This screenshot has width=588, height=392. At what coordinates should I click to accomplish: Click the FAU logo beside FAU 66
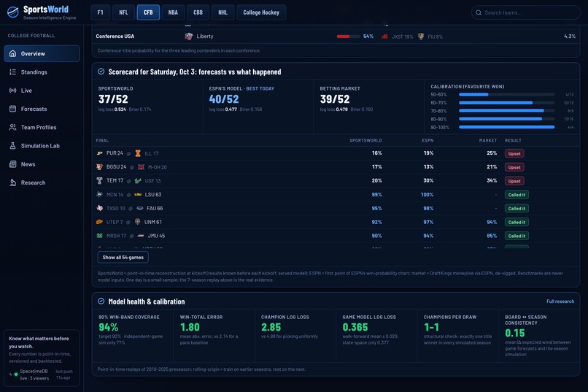tap(140, 208)
